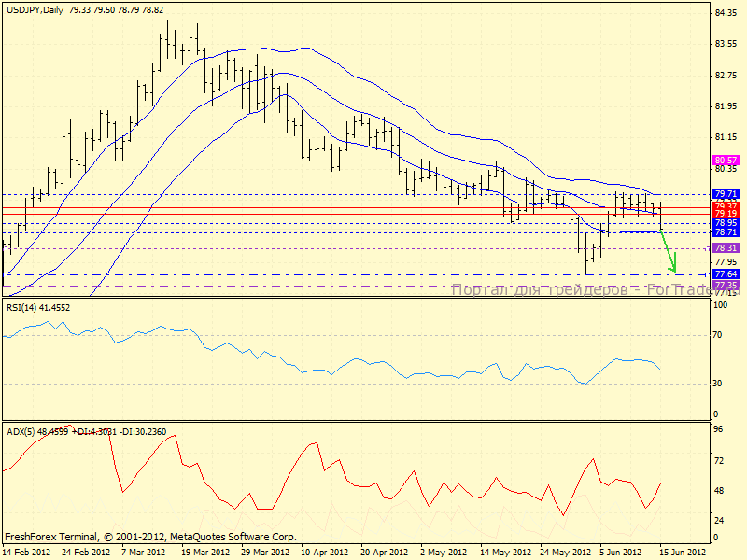
Task: Click the FreshForex Terminal copyright text
Action: click(150, 538)
